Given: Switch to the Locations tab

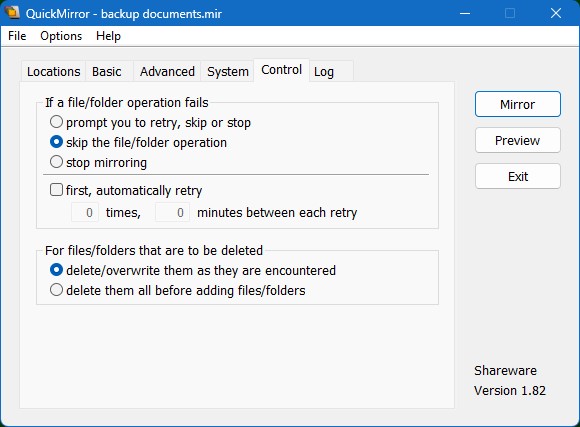Looking at the screenshot, I should coord(54,71).
